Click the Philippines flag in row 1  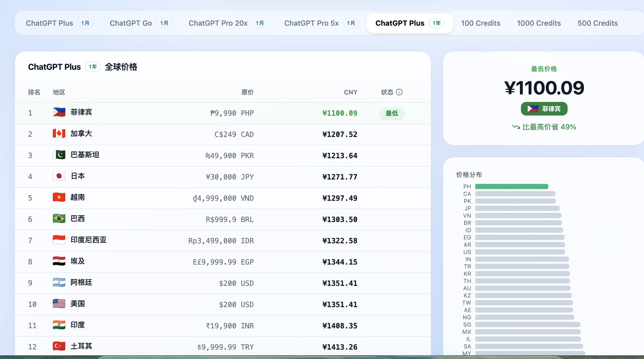pos(59,112)
